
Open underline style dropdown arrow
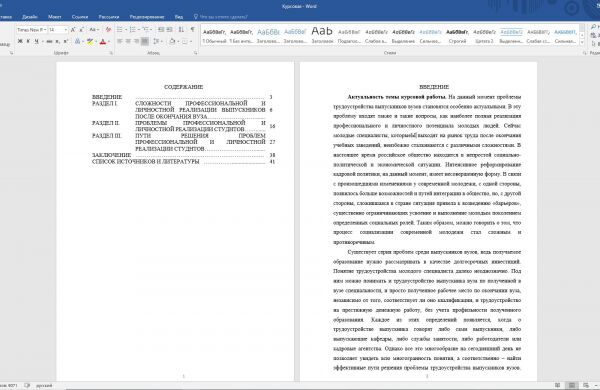pyautogui.click(x=43, y=41)
